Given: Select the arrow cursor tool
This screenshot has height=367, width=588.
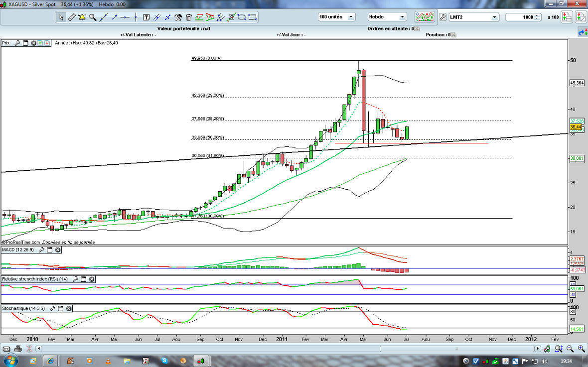Looking at the screenshot, I should pos(61,17).
